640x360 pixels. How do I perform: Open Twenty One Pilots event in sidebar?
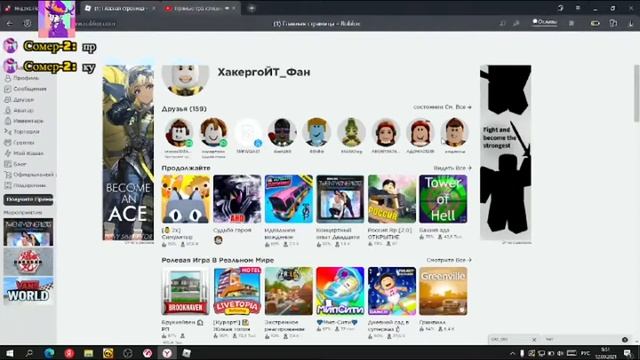coord(28,232)
